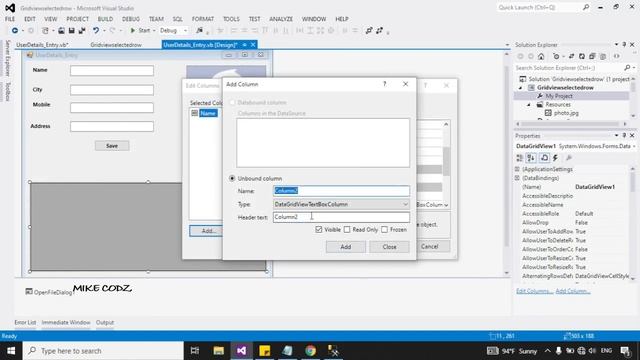The width and height of the screenshot is (640, 360).
Task: Click Solution Explorer Collapse All icon
Action: 592,56
